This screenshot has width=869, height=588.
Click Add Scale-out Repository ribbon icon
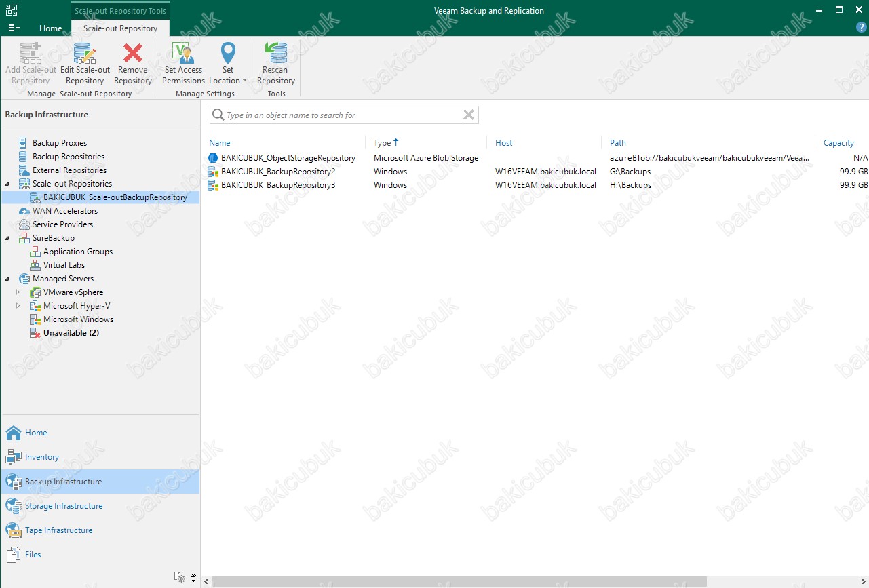31,54
